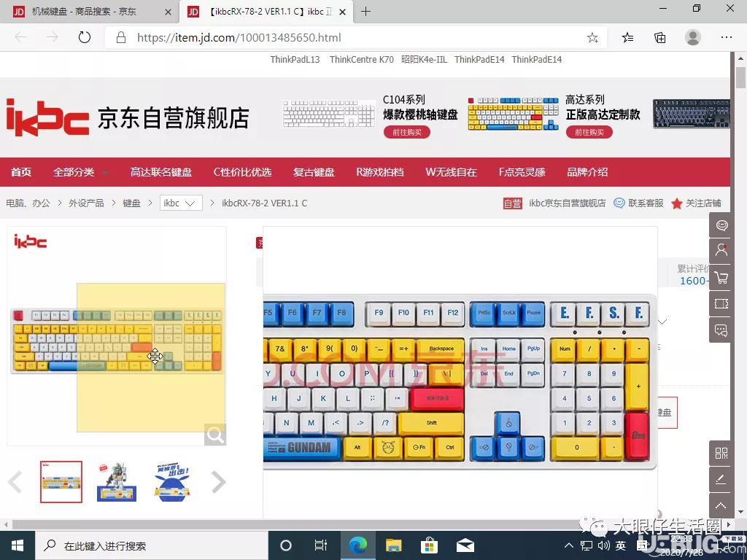Click ThinkPadL13 recommendation link
Viewport: 747px width, 560px height.
pos(295,60)
